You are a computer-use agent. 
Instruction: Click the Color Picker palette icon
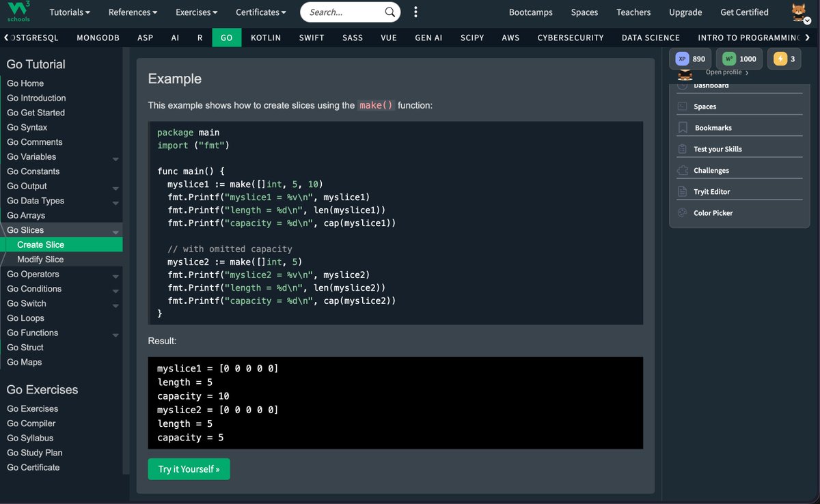coord(682,212)
